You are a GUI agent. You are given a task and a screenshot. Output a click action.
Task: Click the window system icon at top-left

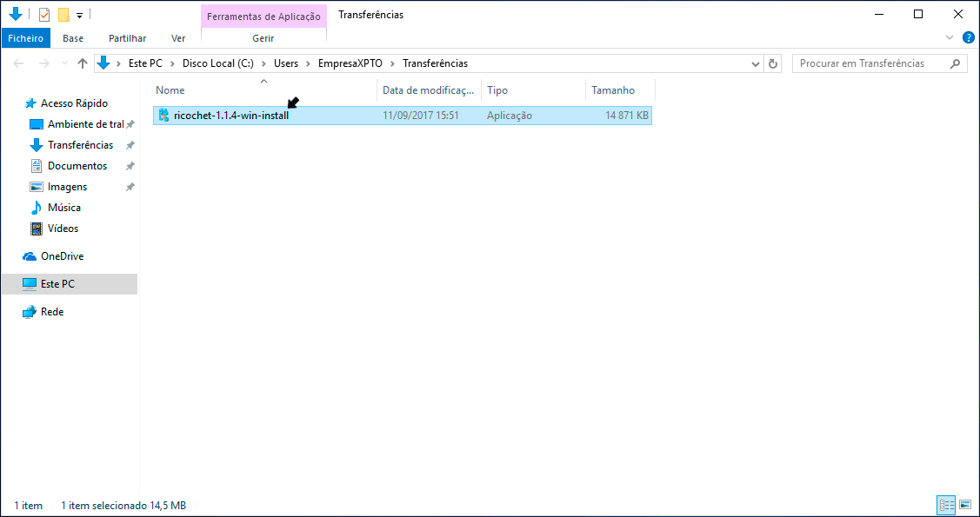tap(16, 15)
